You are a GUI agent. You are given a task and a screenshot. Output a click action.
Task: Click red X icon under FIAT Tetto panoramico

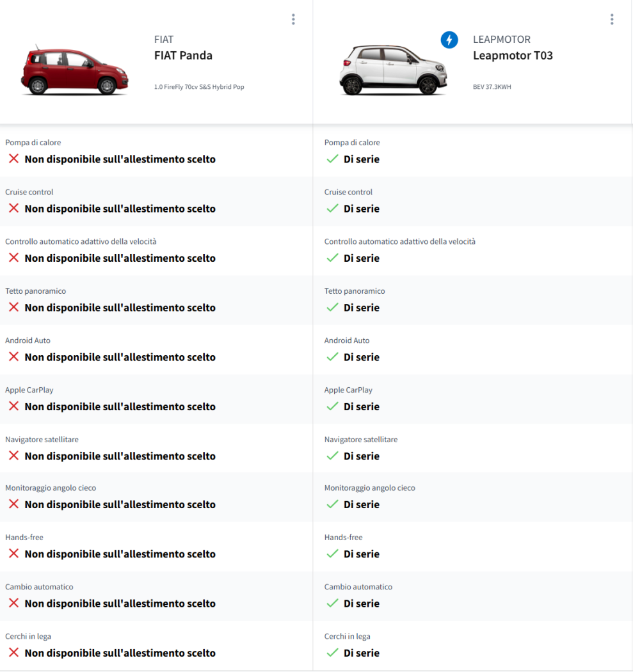[x=13, y=307]
